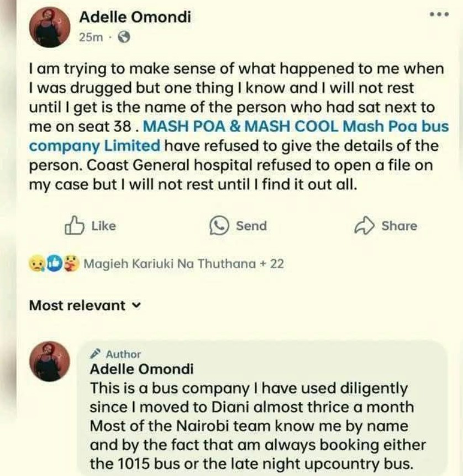Click the blue like reaction emoji
Viewport: 463px width, 476px height.
55,264
